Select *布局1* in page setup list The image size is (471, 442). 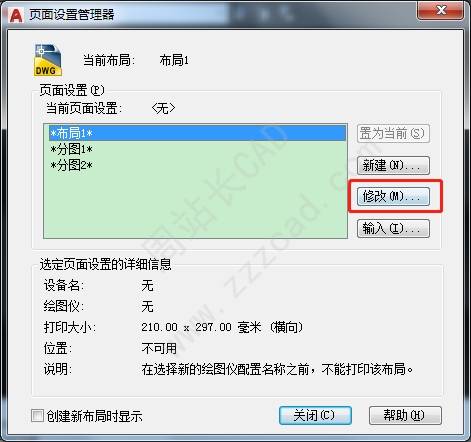(x=197, y=133)
